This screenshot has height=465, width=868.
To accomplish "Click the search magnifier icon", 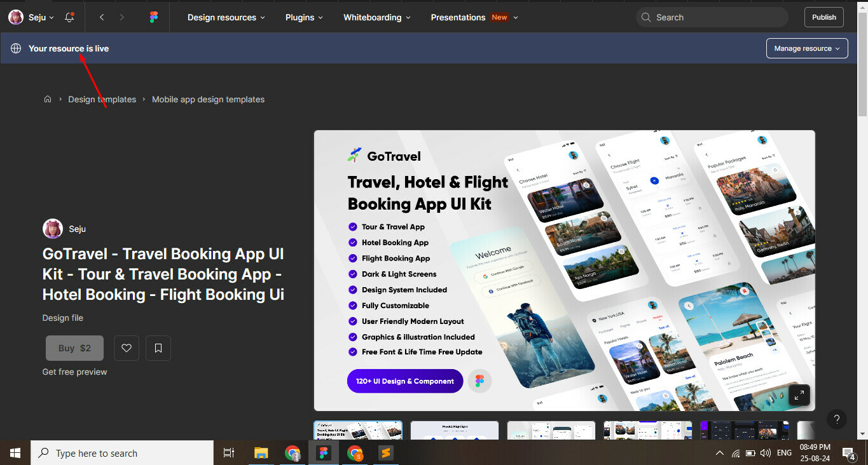I will click(646, 17).
